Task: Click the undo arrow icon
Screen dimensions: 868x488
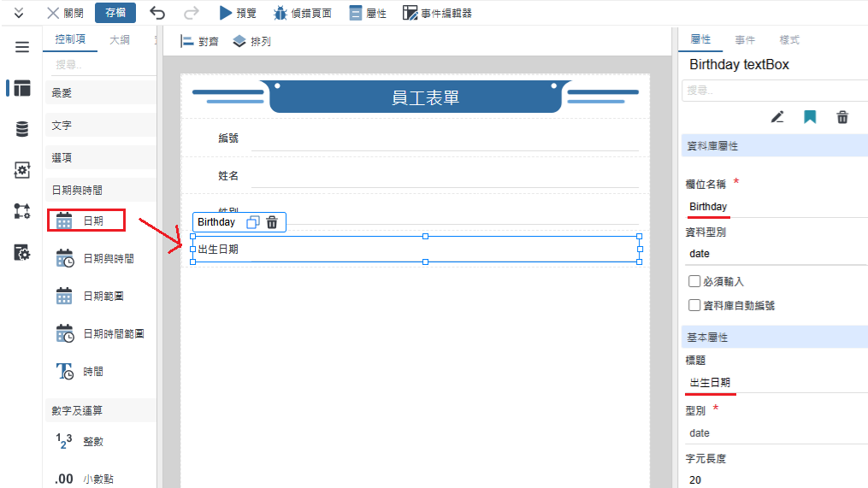Action: (157, 13)
